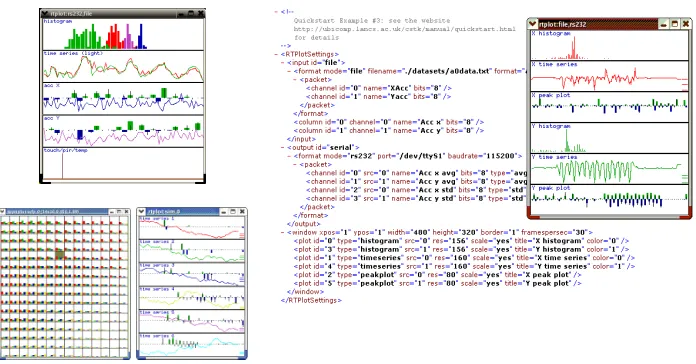696x364 pixels.
Task: Click the closing </RTPlotSettings> tag
Action: (x=311, y=300)
